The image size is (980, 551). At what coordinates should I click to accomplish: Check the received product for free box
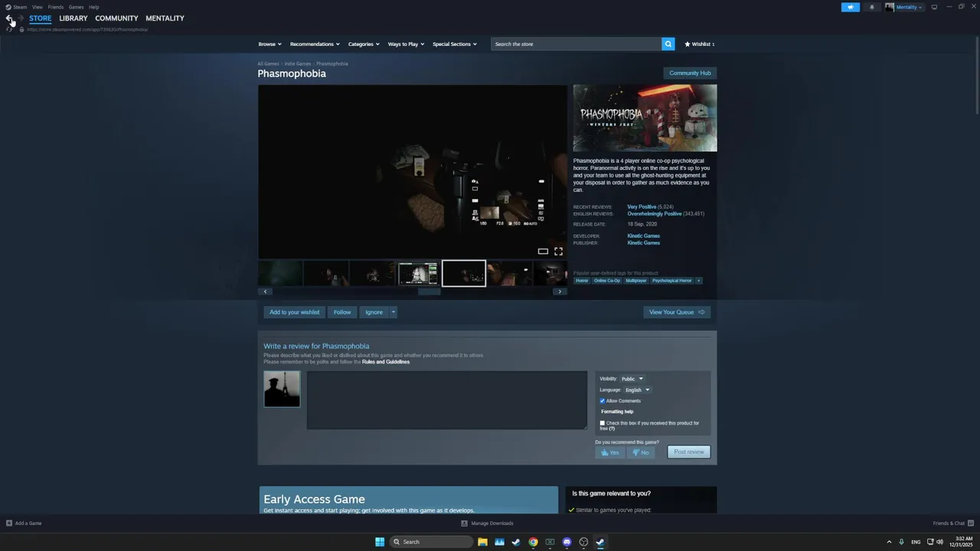(x=603, y=423)
